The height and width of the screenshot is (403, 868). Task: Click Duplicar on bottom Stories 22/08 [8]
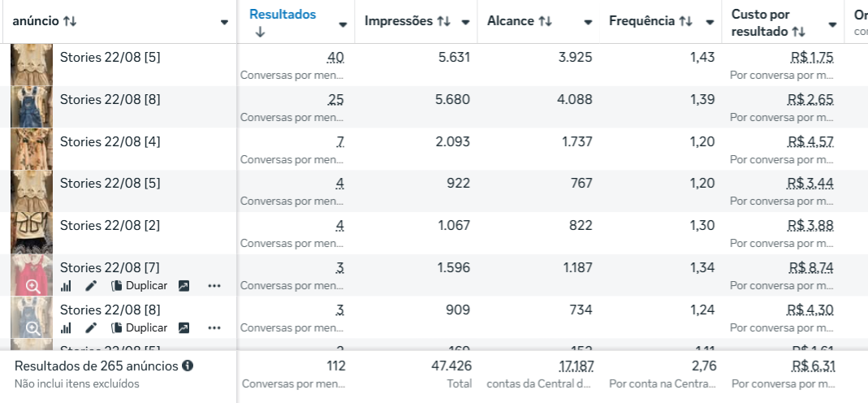pos(140,328)
